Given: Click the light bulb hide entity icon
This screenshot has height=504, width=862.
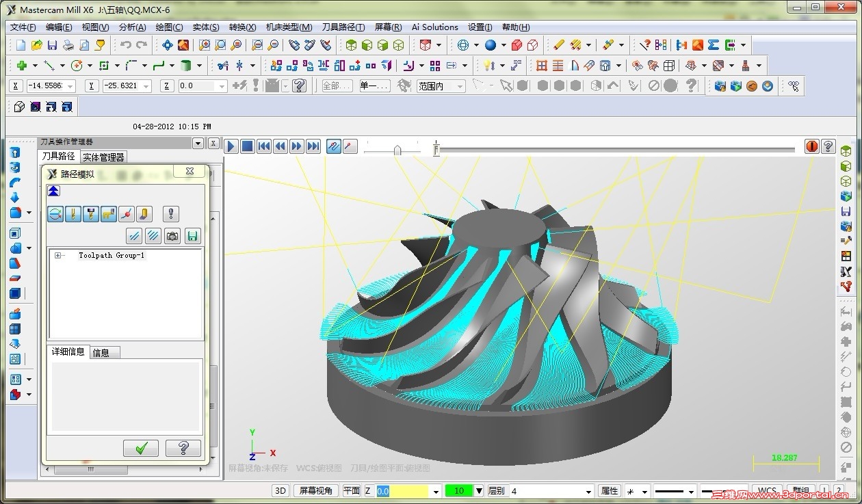Looking at the screenshot, I should point(488,66).
